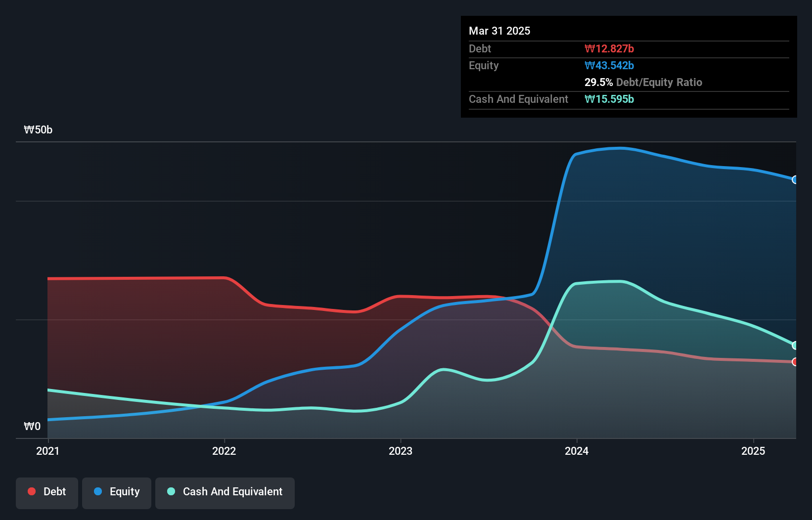
Task: Open the Debt/Equity Ratio details row
Action: click(x=643, y=83)
